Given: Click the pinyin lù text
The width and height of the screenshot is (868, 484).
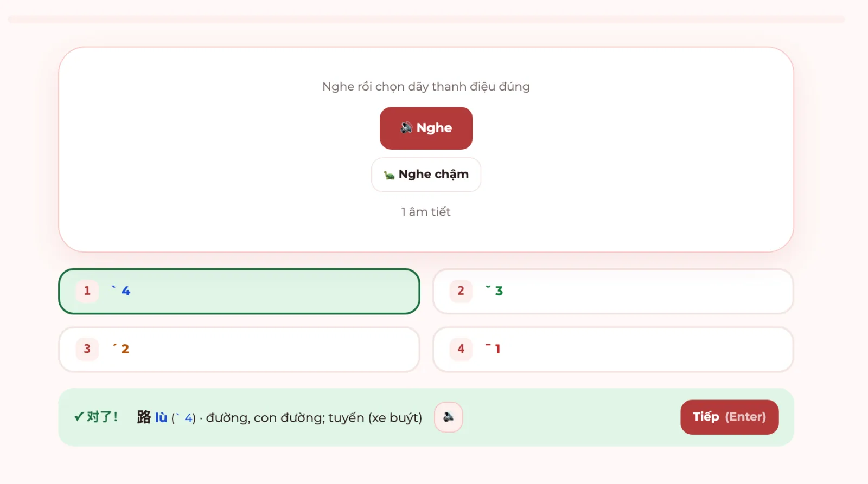Looking at the screenshot, I should click(161, 417).
